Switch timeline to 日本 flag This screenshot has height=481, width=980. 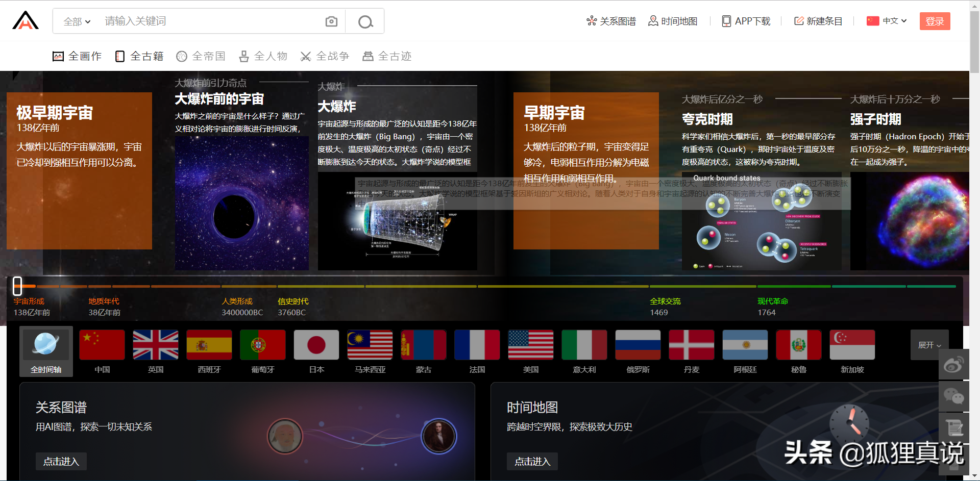[316, 345]
